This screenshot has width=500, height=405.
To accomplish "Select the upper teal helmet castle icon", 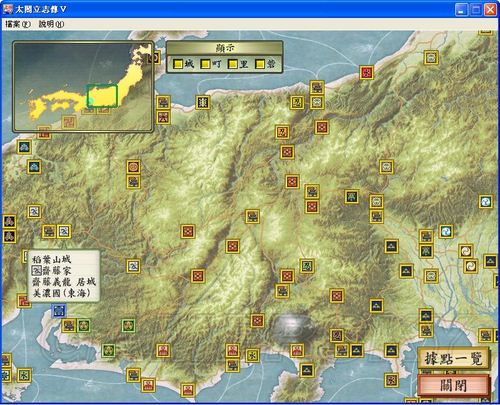I will pos(24,147).
